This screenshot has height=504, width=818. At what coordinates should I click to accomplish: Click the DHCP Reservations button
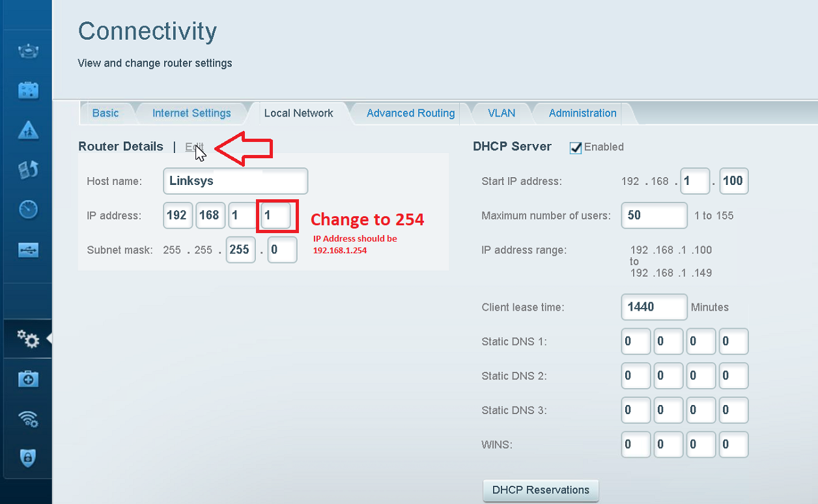(x=541, y=490)
